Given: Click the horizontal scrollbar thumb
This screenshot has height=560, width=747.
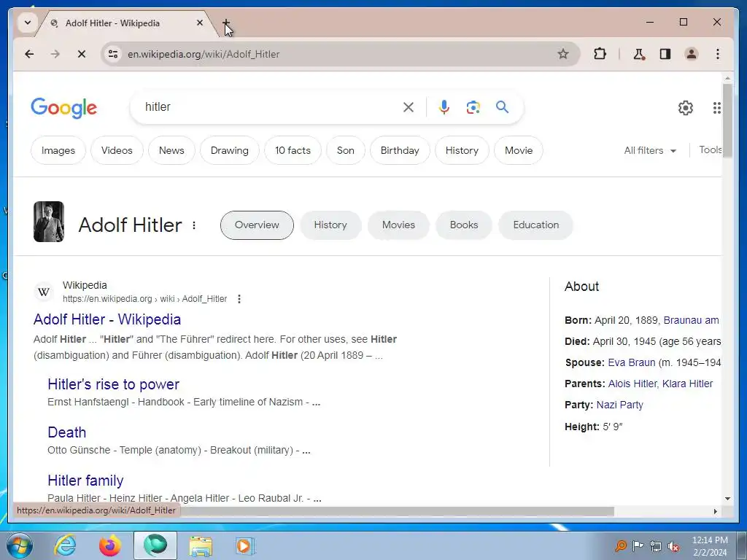Looking at the screenshot, I should tap(398, 511).
